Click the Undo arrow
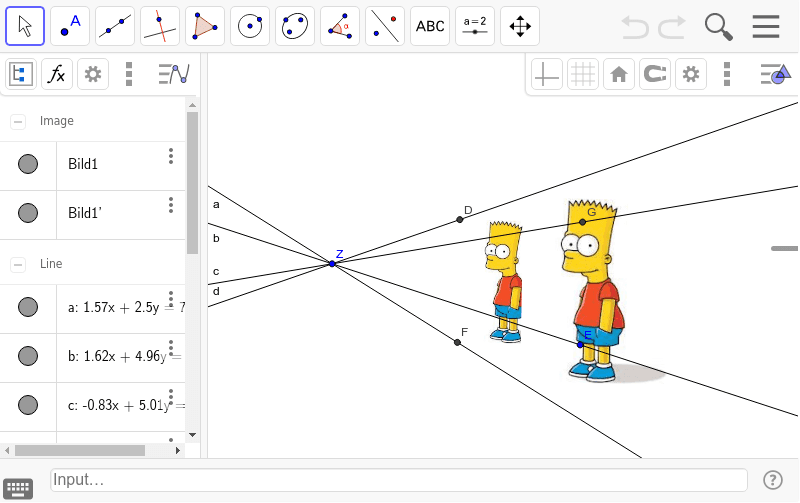The image size is (800, 503). pyautogui.click(x=635, y=27)
